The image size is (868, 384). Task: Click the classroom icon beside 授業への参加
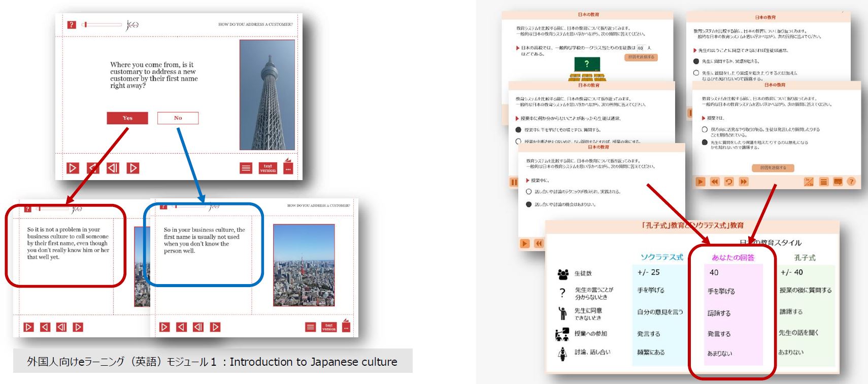pos(562,334)
